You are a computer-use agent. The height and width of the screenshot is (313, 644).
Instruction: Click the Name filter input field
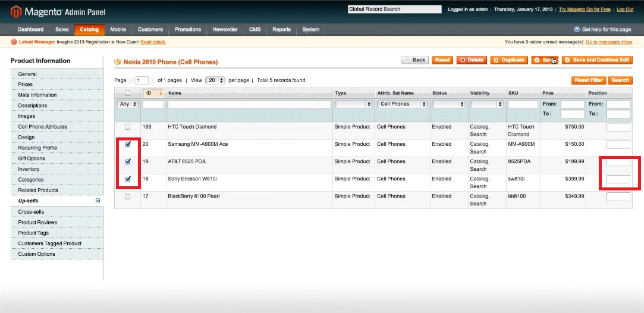249,104
